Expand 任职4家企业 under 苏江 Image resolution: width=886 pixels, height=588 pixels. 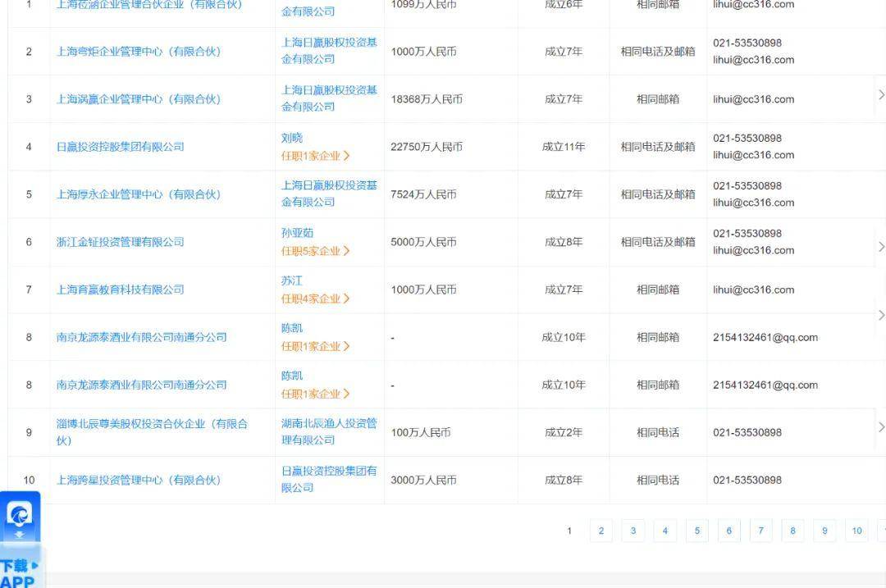point(315,299)
